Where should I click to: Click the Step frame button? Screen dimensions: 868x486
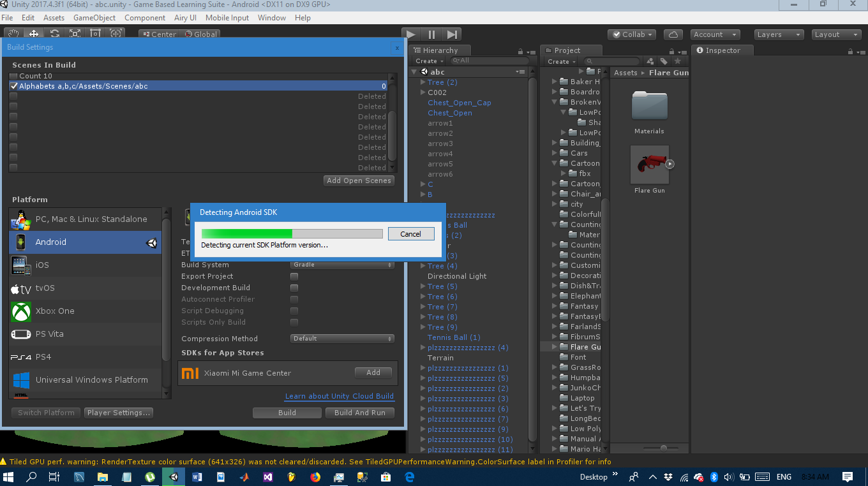click(x=451, y=34)
